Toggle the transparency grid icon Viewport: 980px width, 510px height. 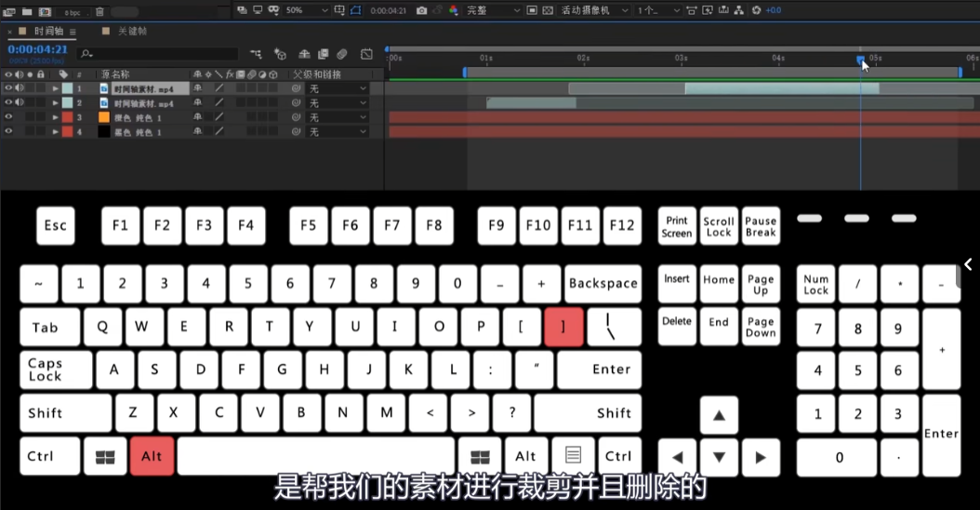point(549,10)
